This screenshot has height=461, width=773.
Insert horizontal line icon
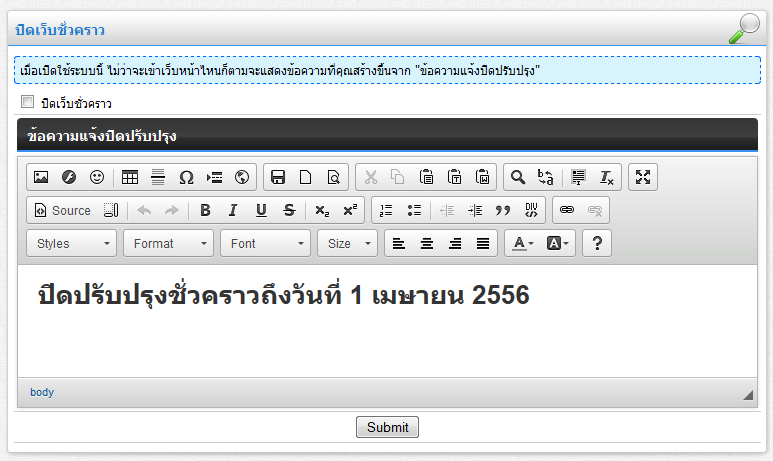(x=158, y=177)
